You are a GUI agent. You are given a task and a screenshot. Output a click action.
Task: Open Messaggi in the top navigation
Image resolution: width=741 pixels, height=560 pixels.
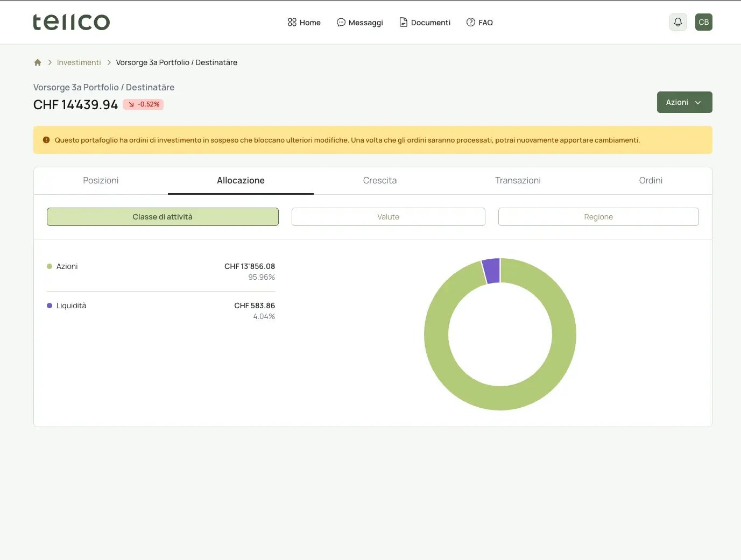pyautogui.click(x=359, y=23)
